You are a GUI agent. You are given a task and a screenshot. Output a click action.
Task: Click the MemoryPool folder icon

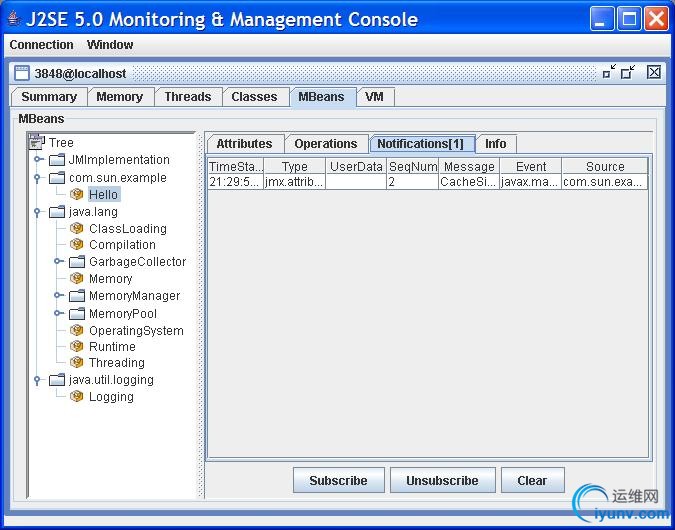click(x=77, y=313)
